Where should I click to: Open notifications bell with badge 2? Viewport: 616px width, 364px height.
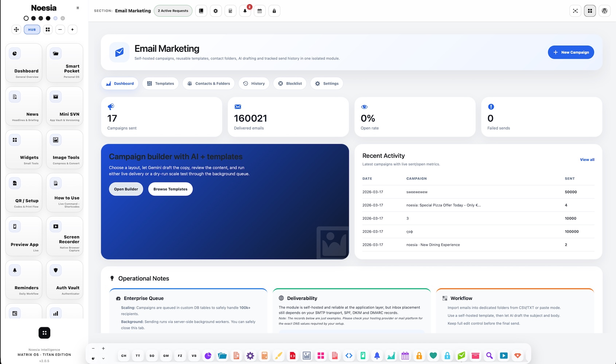[x=245, y=11]
